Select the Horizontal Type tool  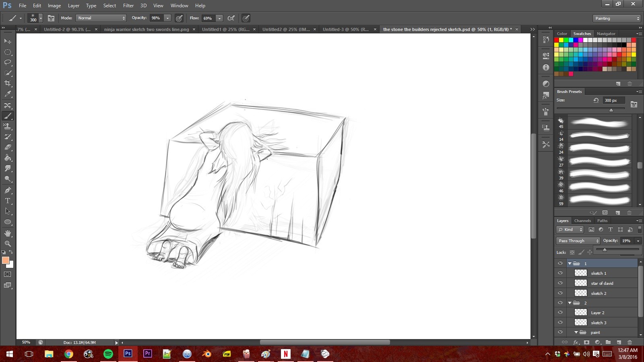(8, 200)
